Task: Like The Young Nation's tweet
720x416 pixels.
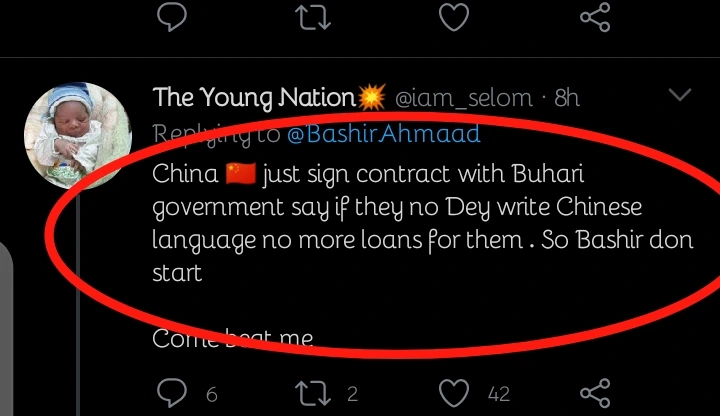Action: 456,393
